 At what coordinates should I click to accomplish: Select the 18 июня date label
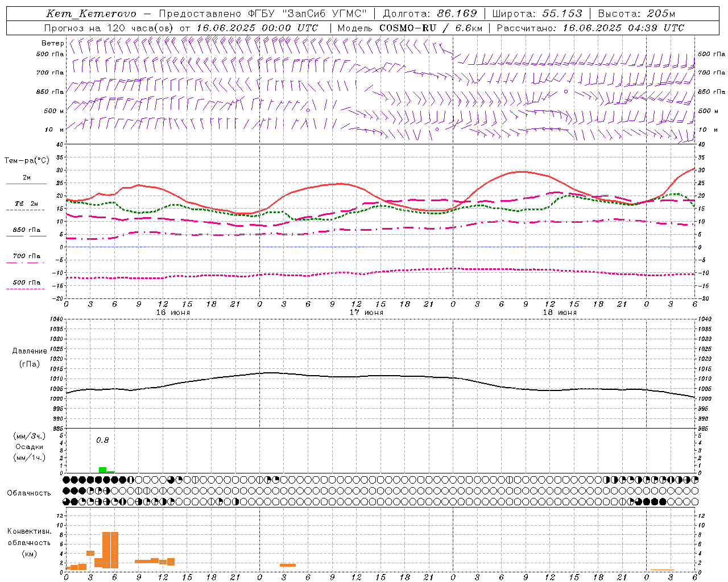pyautogui.click(x=560, y=313)
